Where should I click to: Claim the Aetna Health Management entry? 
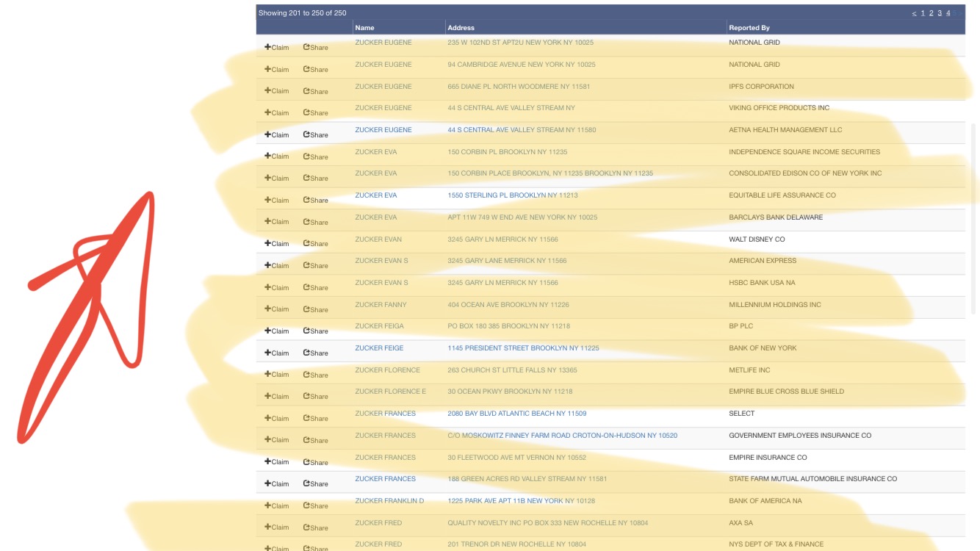point(277,135)
